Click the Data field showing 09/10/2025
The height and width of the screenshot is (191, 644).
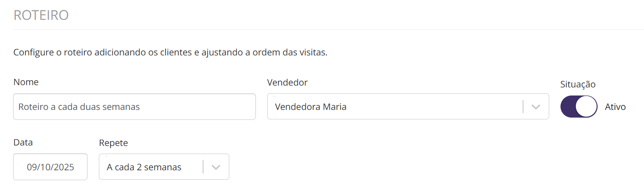pyautogui.click(x=50, y=167)
